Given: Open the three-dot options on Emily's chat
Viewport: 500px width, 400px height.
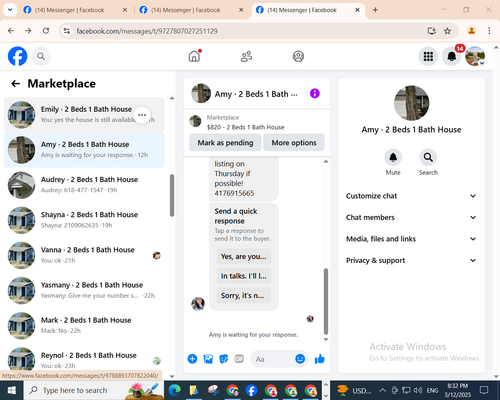Looking at the screenshot, I should coord(142,115).
